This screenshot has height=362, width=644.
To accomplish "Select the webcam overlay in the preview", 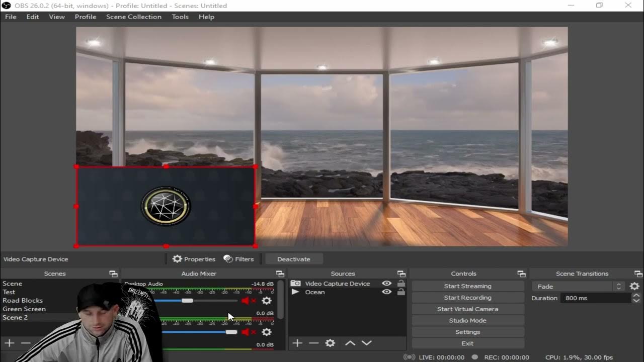I will click(x=166, y=206).
